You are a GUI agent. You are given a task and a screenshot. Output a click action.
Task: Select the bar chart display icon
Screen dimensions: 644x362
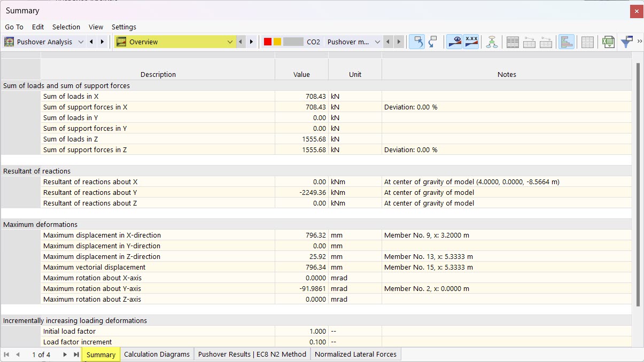(566, 42)
